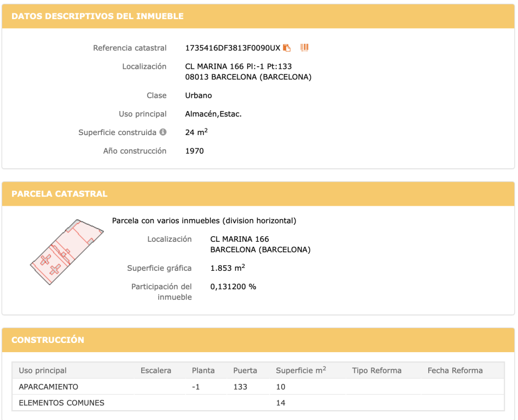Click the Referencia catastral label
This screenshot has height=420, width=518.
pos(130,48)
